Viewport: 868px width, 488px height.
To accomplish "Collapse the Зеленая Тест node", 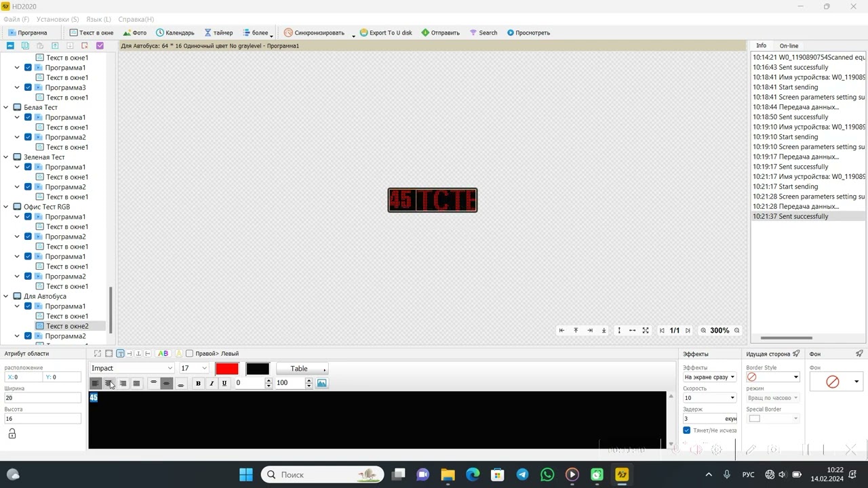I will pos(6,157).
